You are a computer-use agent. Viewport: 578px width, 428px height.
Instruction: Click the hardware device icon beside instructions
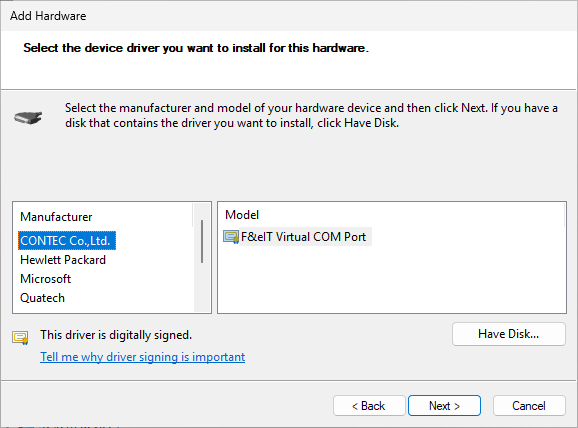point(28,117)
